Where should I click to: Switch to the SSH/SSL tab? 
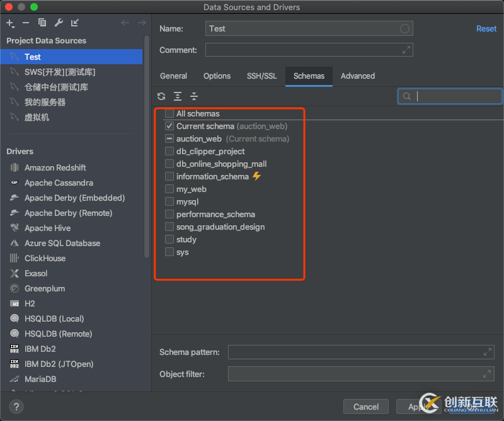point(261,76)
